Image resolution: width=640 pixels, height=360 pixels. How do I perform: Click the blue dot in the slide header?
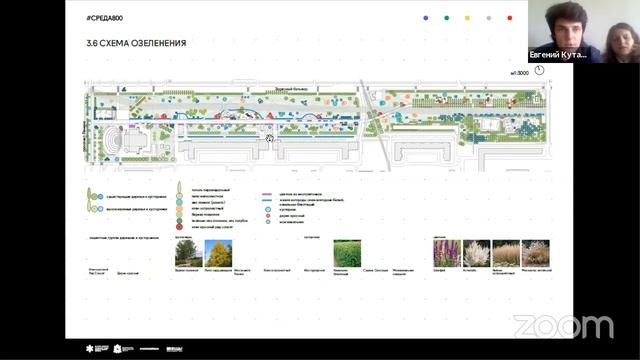[426, 18]
